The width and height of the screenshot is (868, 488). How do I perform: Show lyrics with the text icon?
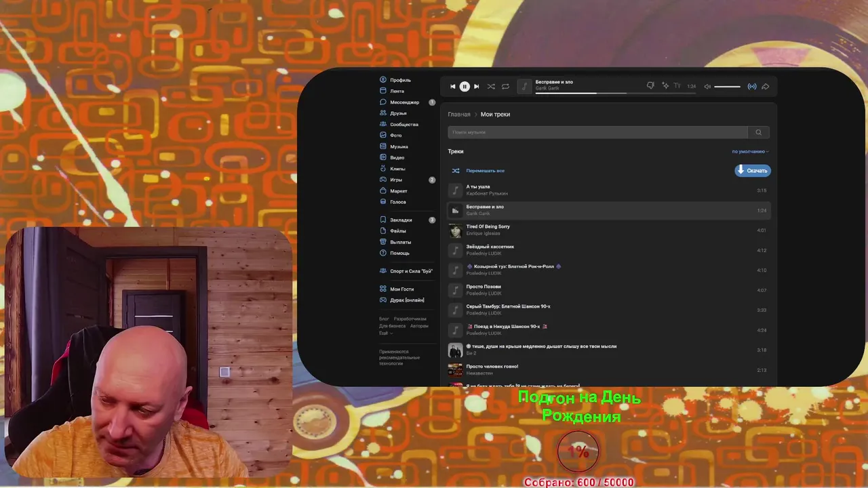tap(677, 86)
